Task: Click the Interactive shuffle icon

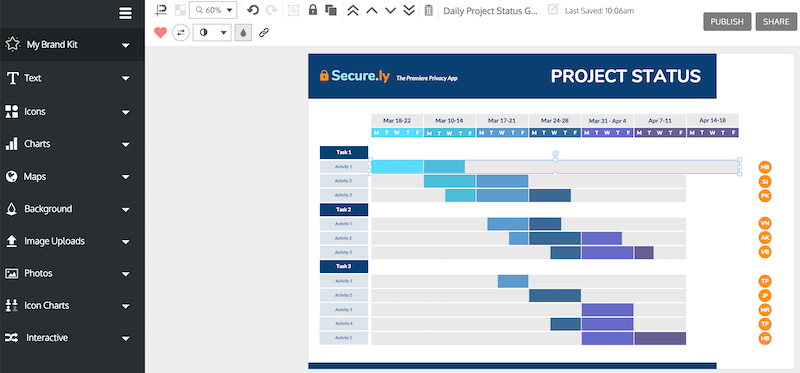Action: (x=11, y=338)
